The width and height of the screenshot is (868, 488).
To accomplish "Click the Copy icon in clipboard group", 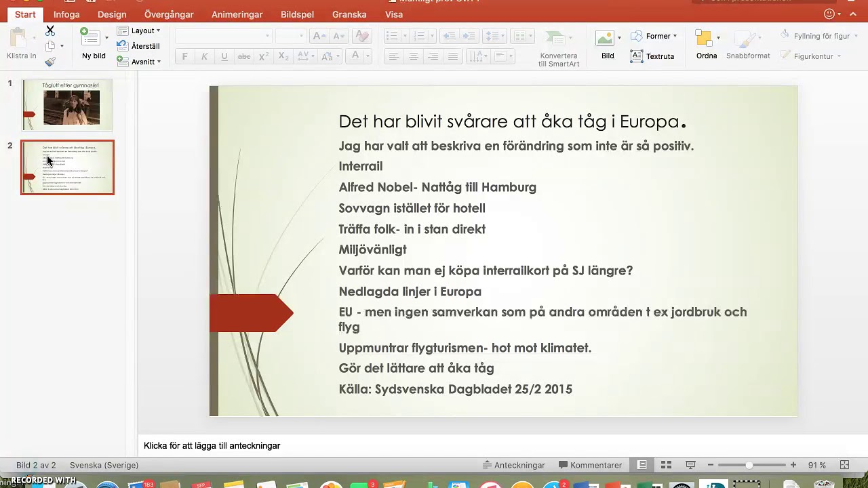I will (x=50, y=46).
